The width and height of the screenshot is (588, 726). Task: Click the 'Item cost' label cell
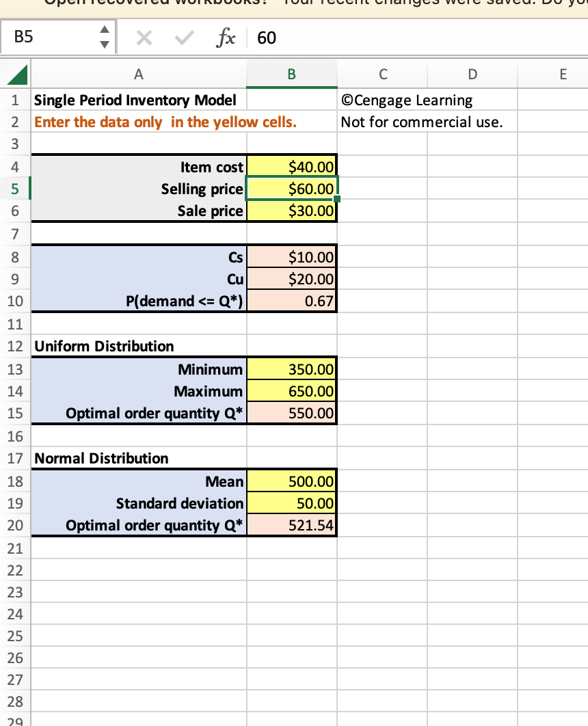click(138, 167)
